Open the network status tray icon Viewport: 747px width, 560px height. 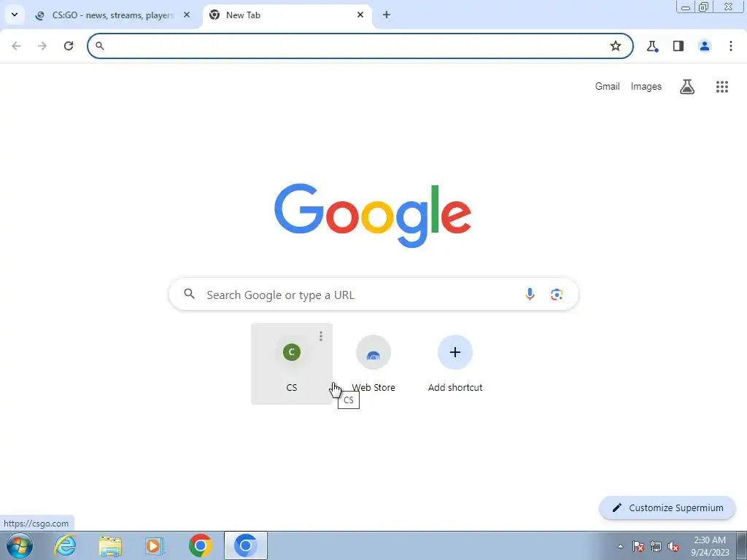click(656, 546)
